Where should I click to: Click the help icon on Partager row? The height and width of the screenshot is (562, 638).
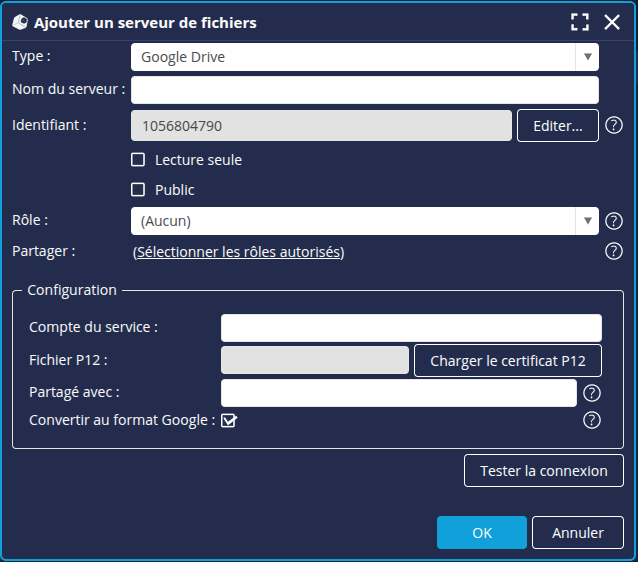point(615,251)
